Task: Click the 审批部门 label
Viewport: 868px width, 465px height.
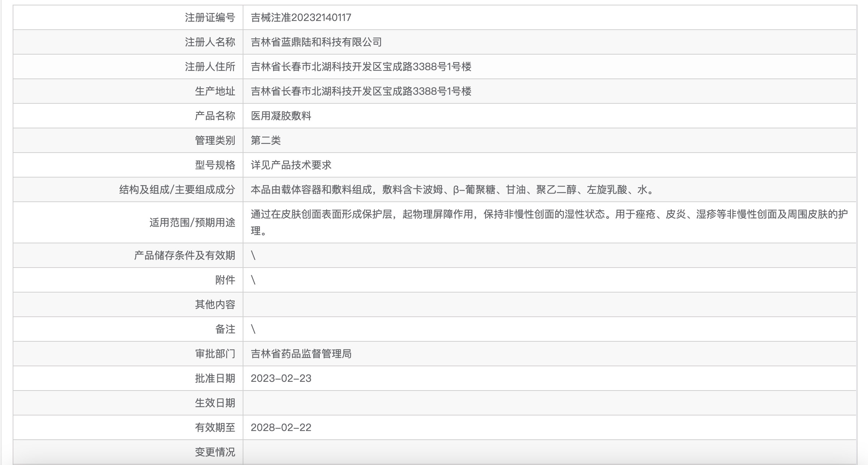Action: (x=215, y=354)
